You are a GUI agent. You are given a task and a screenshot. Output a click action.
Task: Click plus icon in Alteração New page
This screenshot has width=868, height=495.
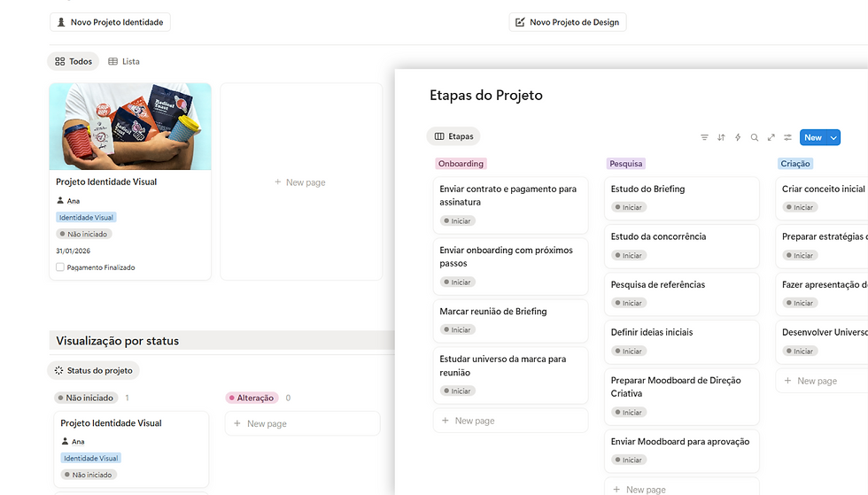coord(237,423)
